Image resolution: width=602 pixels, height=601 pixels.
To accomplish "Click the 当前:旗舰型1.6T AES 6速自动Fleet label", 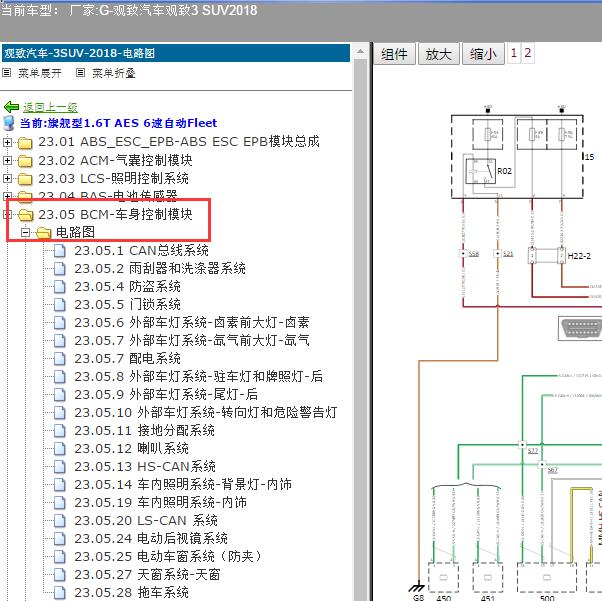I will 118,123.
